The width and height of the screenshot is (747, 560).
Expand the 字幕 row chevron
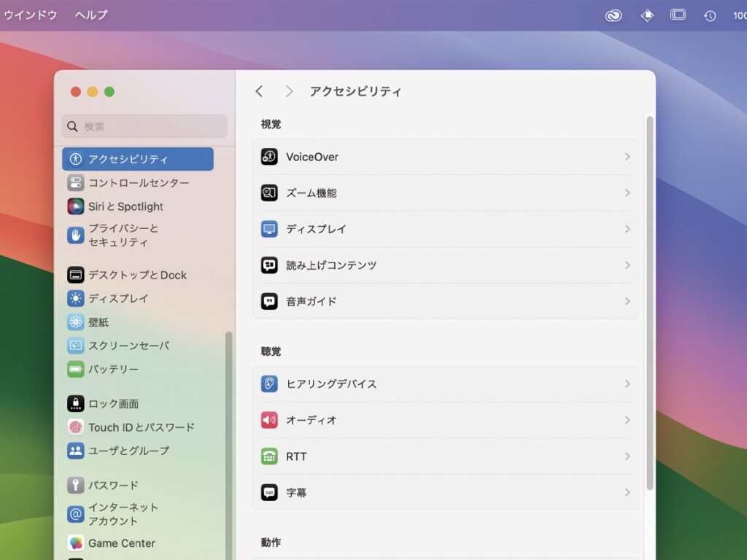click(627, 492)
